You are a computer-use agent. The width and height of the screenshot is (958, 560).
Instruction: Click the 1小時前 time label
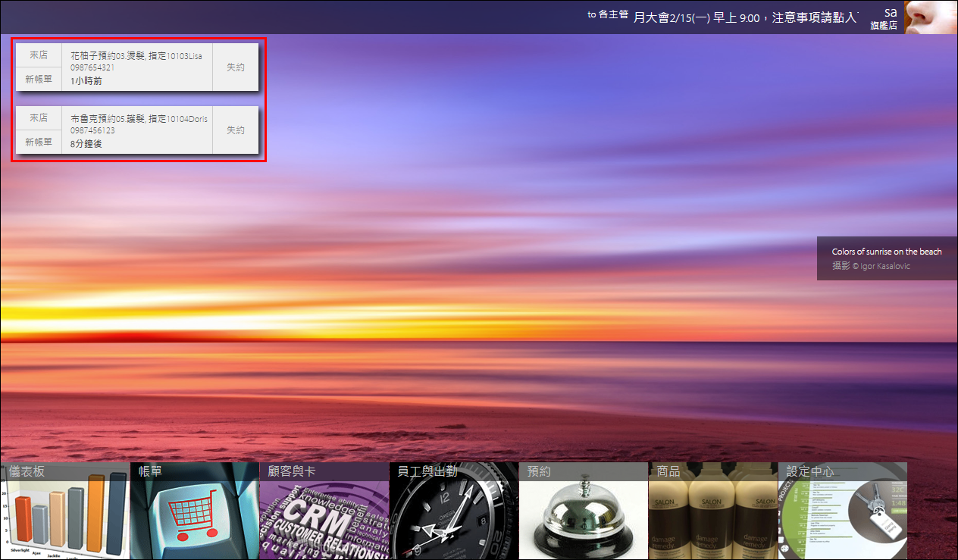[86, 80]
